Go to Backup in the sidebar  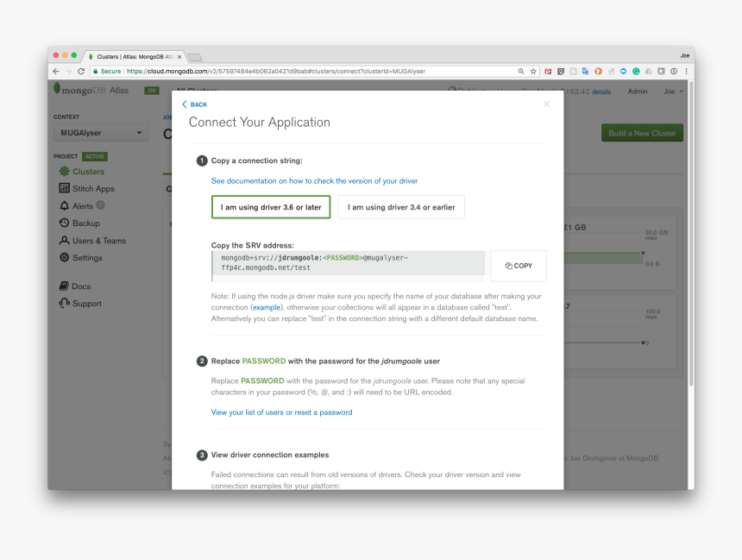click(x=85, y=223)
